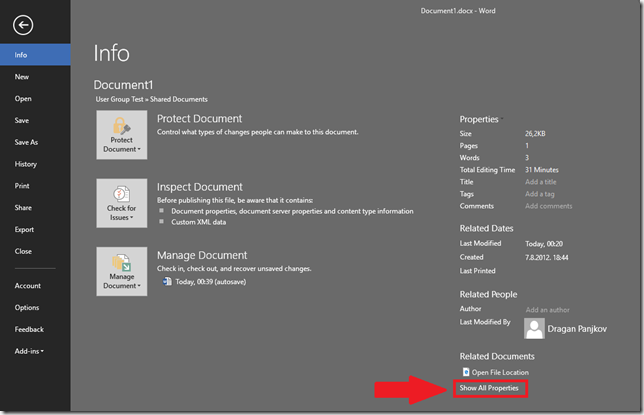Open Word Options
This screenshot has height=415, width=644.
(x=27, y=307)
